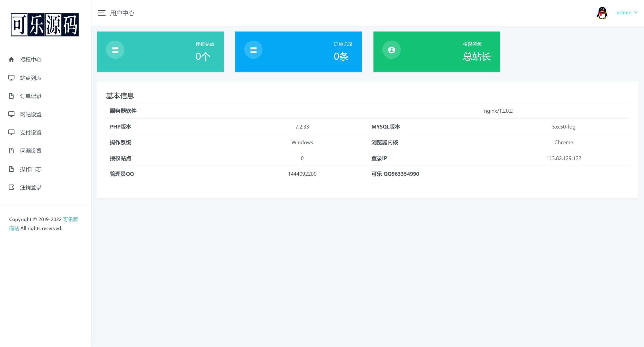Click the monitor icon beside 支付设置
This screenshot has width=644, height=347.
coord(11,132)
